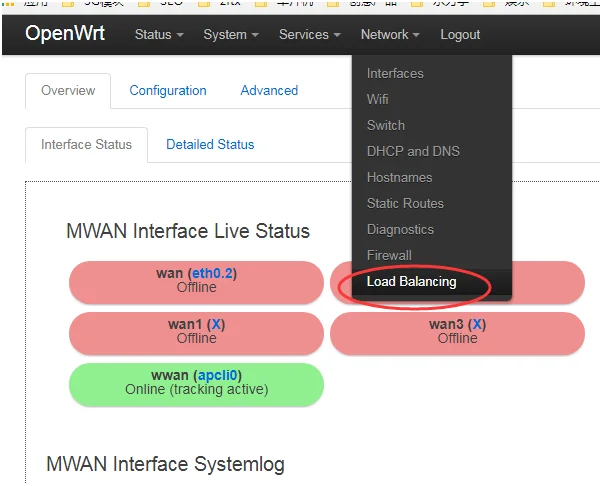Open the Status dropdown menu

[x=159, y=35]
